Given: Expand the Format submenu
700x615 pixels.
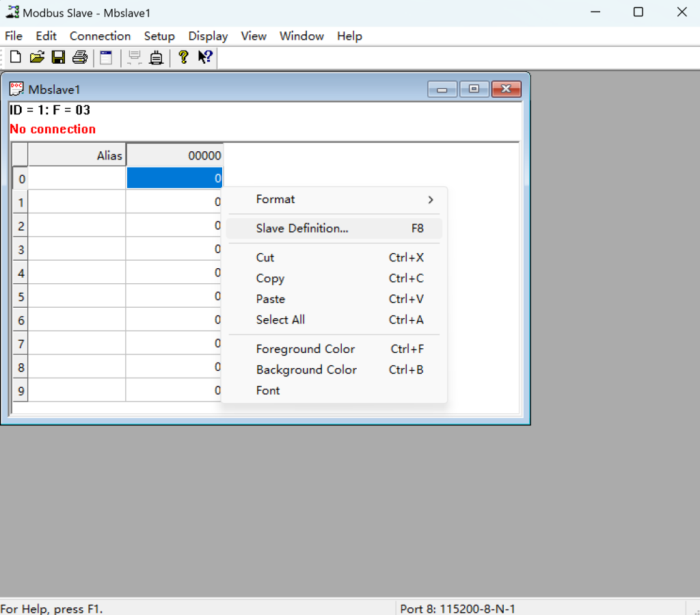Looking at the screenshot, I should [x=275, y=199].
